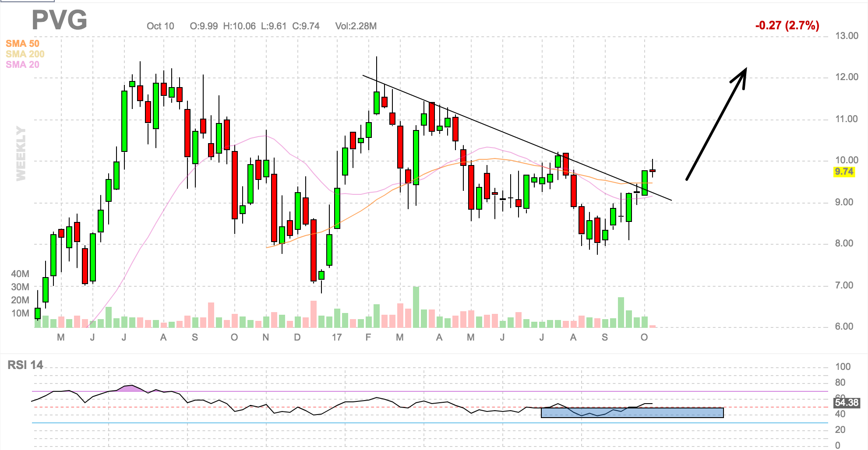Click the tallest green volume bar

coord(416,307)
